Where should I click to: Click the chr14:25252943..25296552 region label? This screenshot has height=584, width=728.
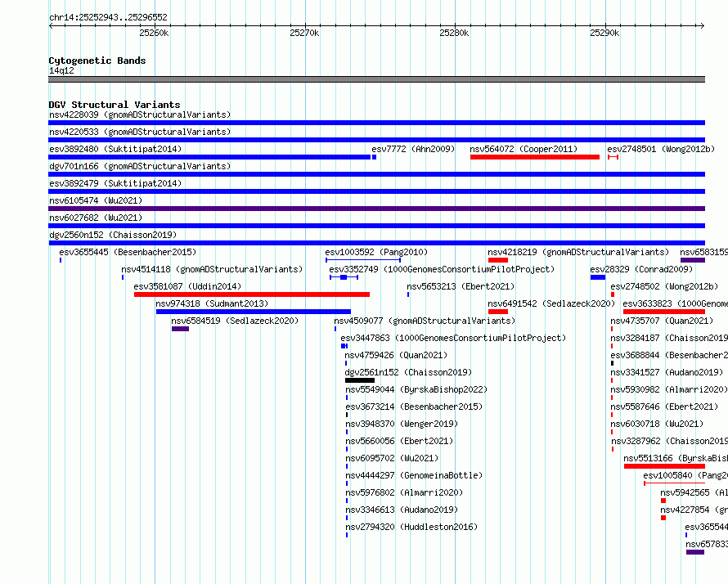(x=108, y=17)
